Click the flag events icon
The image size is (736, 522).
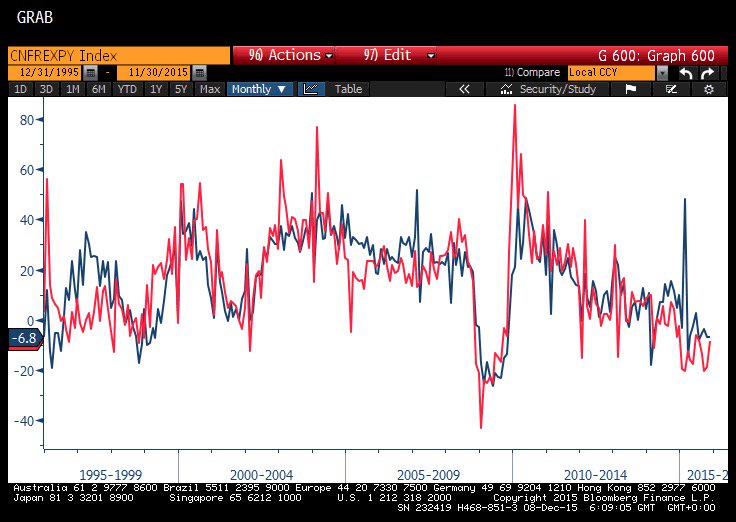pos(630,89)
